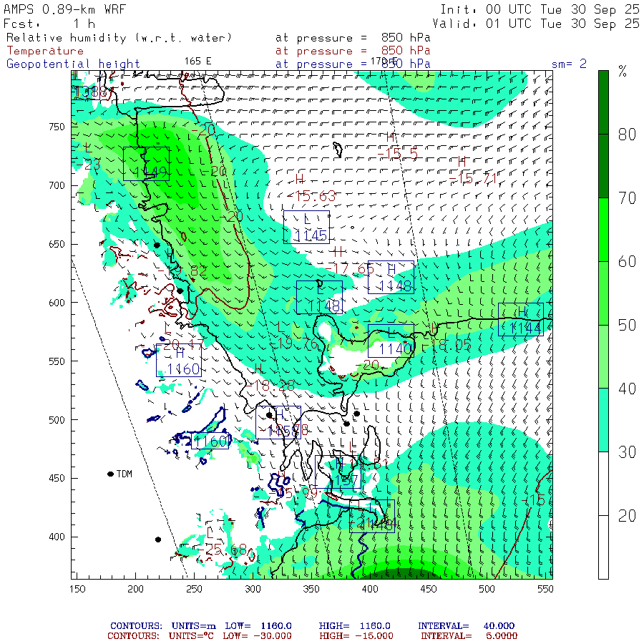The width and height of the screenshot is (644, 644).
Task: Click the '-17.65' temperature label
Action: coord(349,269)
